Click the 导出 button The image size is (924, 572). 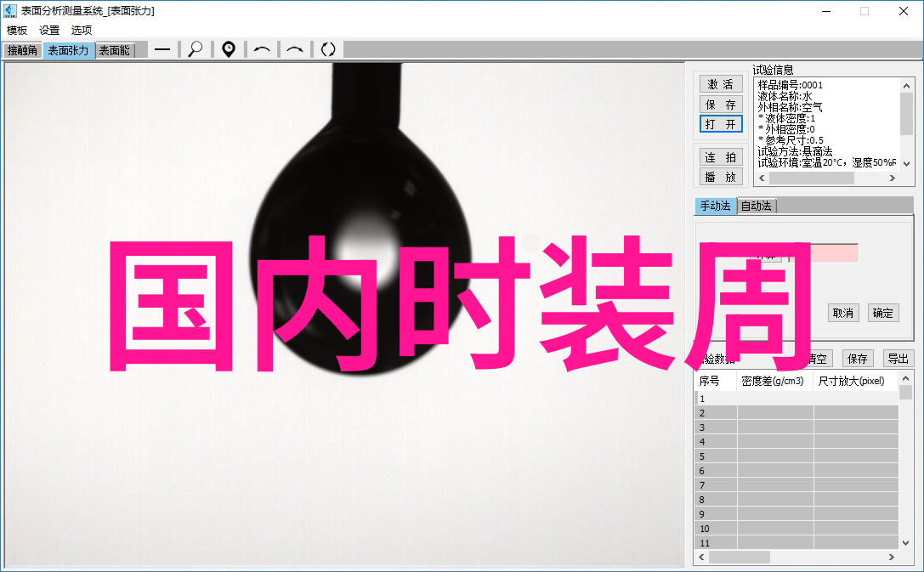[x=898, y=358]
